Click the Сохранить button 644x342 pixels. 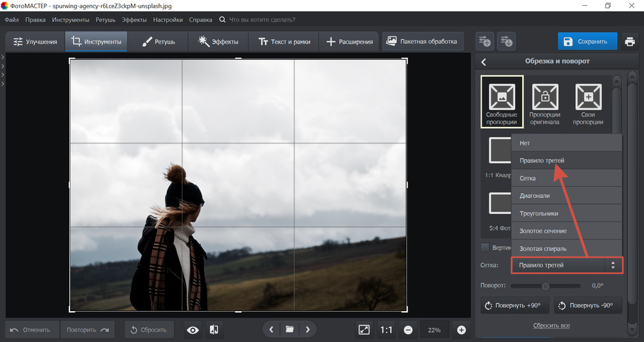[587, 42]
